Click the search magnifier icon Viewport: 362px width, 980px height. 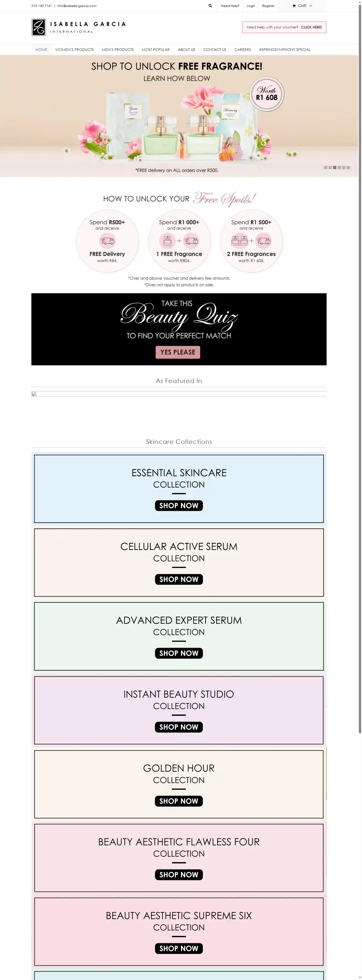[210, 6]
